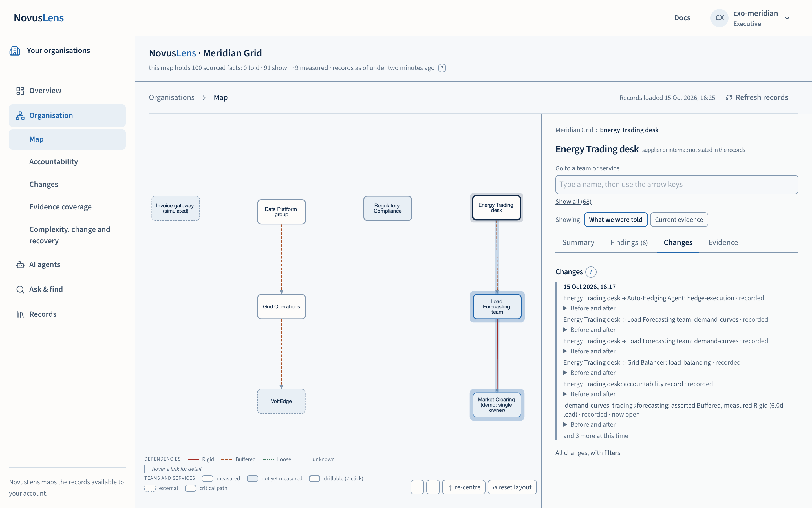Open Complexity, change and recovery page

pos(67,235)
